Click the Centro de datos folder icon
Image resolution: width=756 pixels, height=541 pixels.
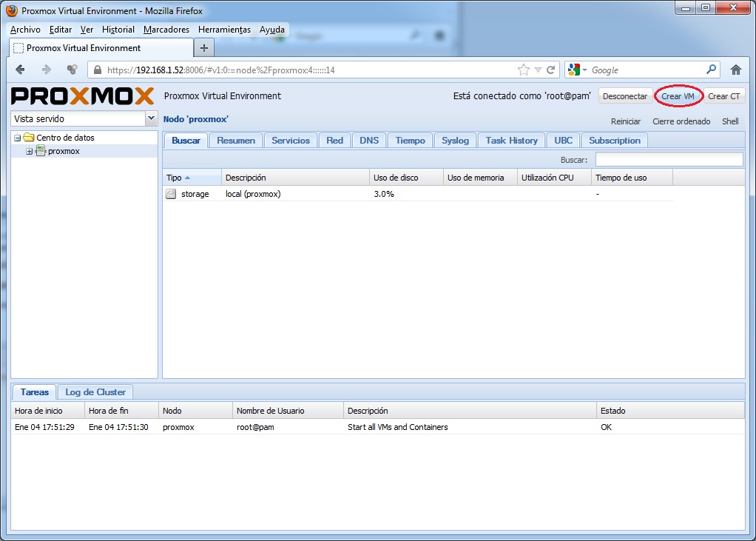coord(29,138)
